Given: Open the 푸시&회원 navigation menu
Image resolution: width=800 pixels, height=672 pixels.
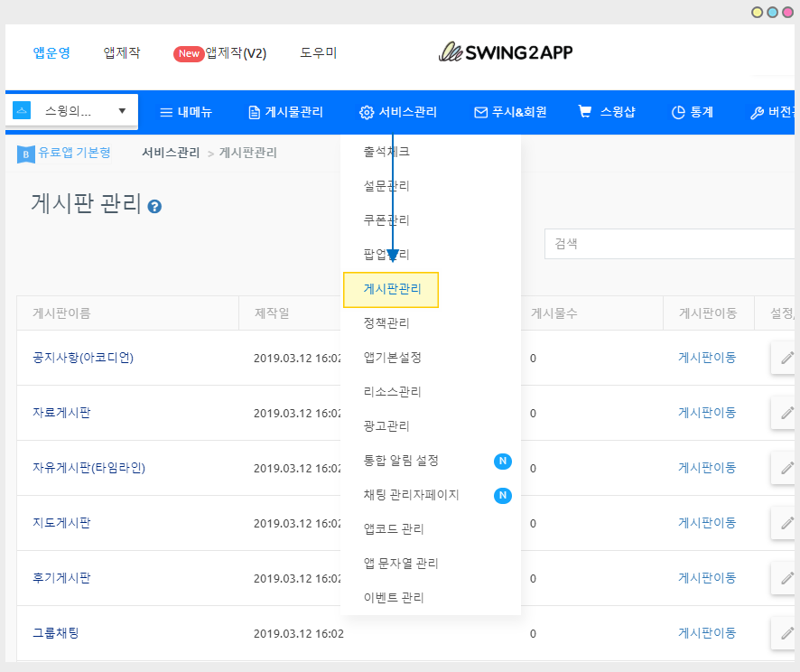Looking at the screenshot, I should (x=510, y=113).
